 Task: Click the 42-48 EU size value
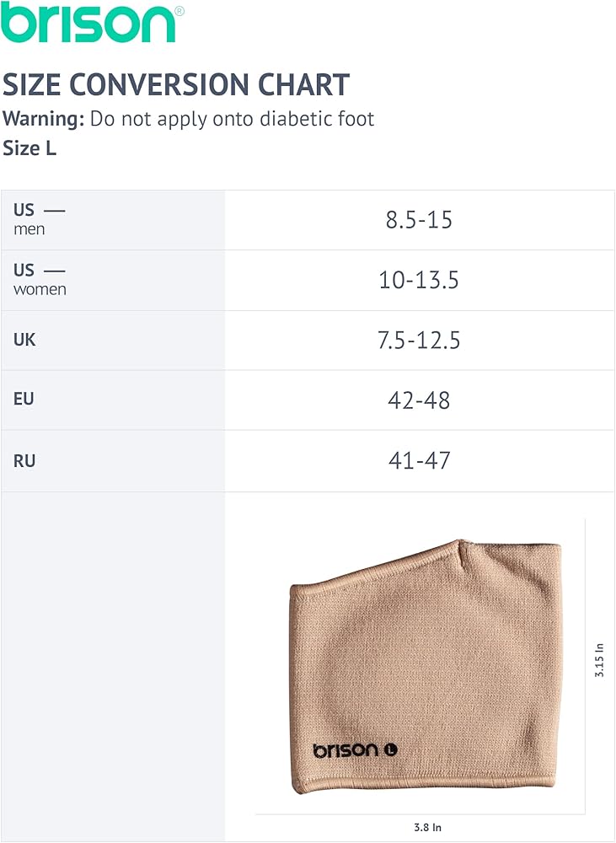pos(419,400)
